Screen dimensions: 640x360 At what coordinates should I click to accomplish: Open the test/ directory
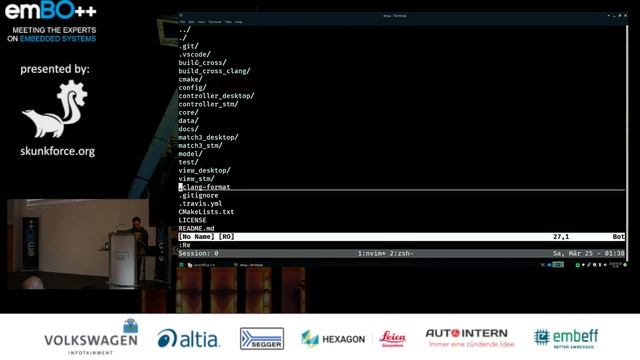[x=189, y=162]
